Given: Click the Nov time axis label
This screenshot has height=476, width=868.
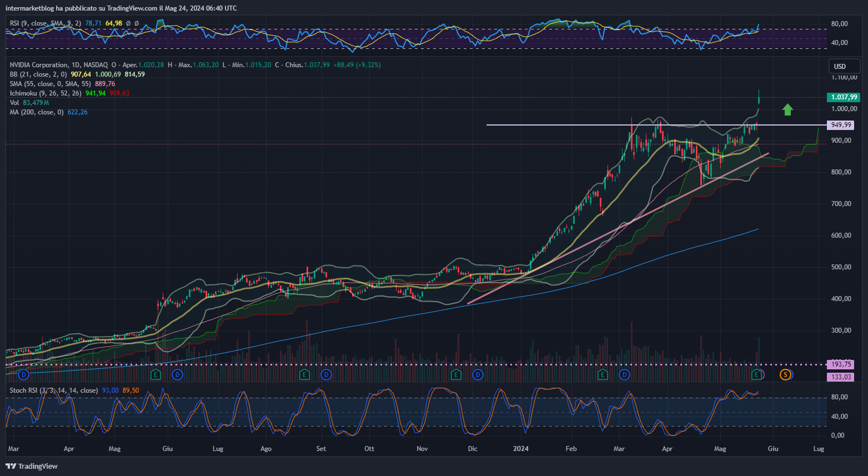Looking at the screenshot, I should point(422,449).
